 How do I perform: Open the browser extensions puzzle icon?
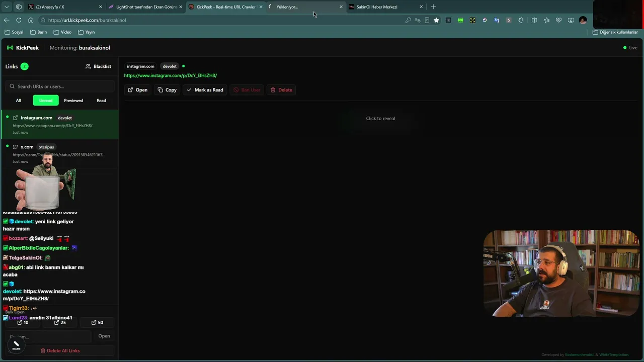point(521,20)
